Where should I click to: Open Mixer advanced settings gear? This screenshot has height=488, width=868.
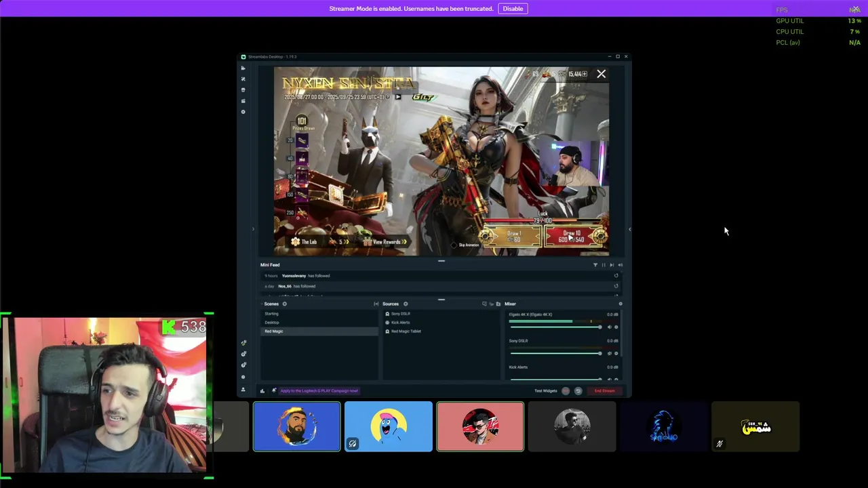(x=620, y=304)
